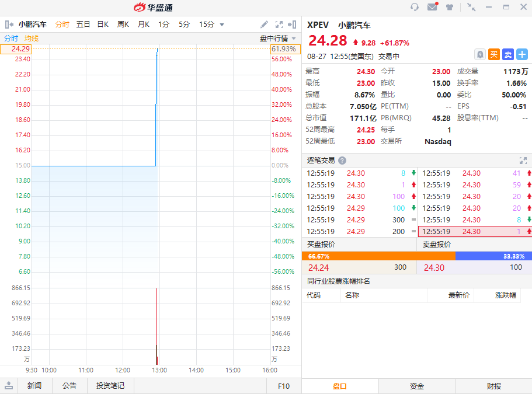
Task: Click the XPEV ticker symbol
Action: (x=318, y=25)
